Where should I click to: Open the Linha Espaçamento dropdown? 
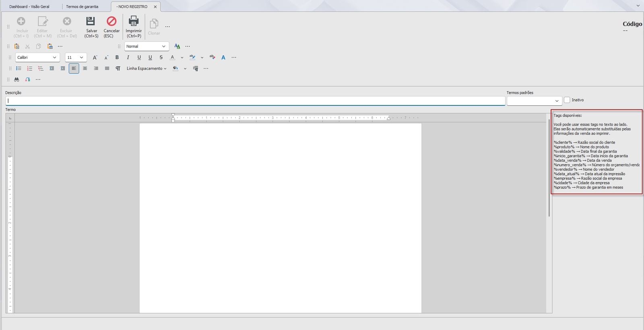[x=147, y=68]
